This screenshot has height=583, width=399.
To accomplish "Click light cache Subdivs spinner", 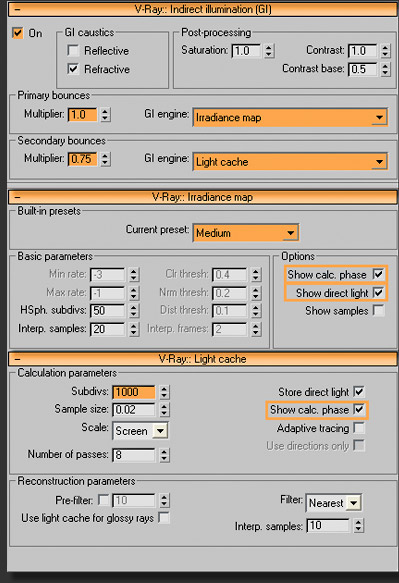I will 164,392.
